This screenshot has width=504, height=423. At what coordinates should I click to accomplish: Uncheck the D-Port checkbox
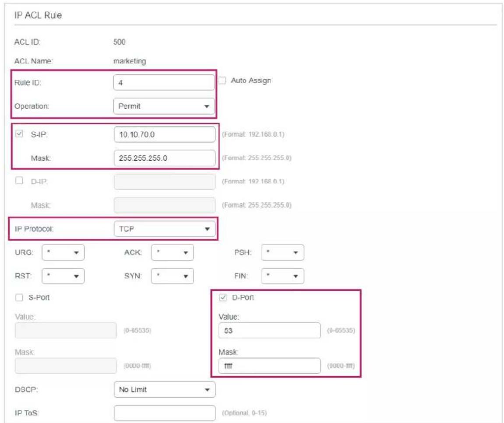pos(223,297)
